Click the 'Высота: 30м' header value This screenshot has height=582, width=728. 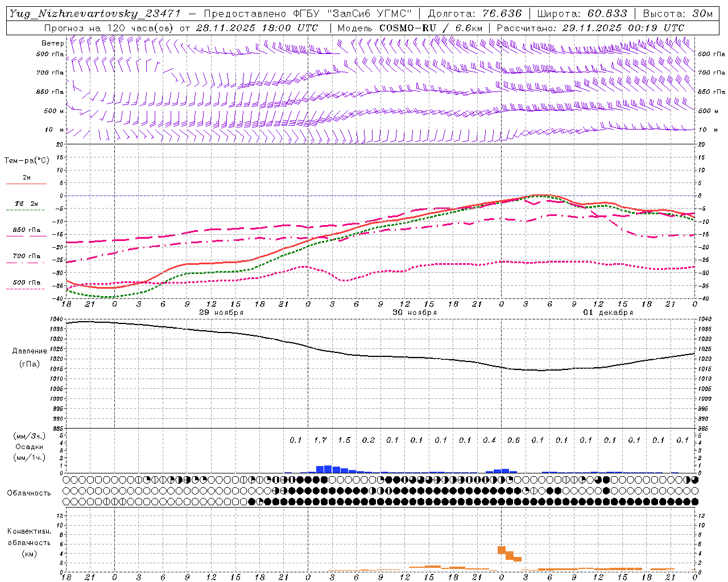[677, 14]
